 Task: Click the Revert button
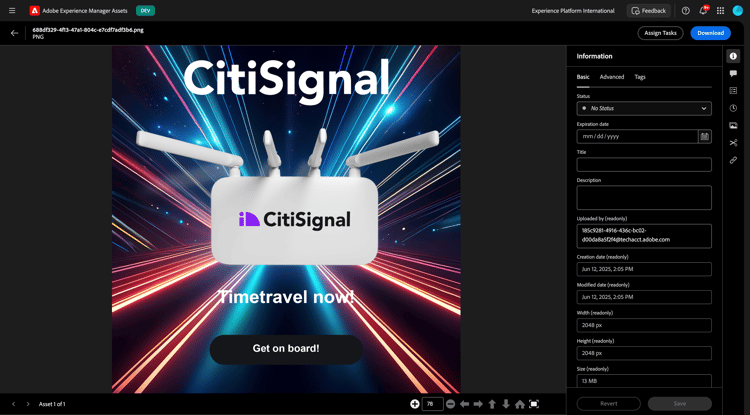(x=608, y=404)
